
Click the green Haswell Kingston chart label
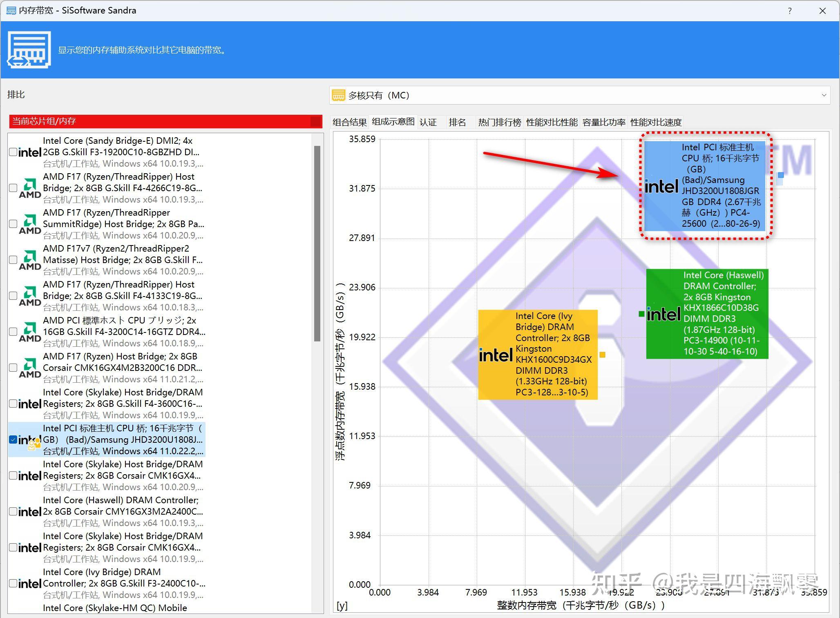(707, 314)
